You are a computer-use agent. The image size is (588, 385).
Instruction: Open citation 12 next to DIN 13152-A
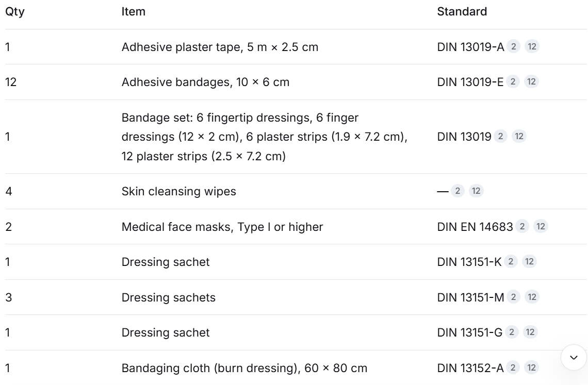coord(531,367)
